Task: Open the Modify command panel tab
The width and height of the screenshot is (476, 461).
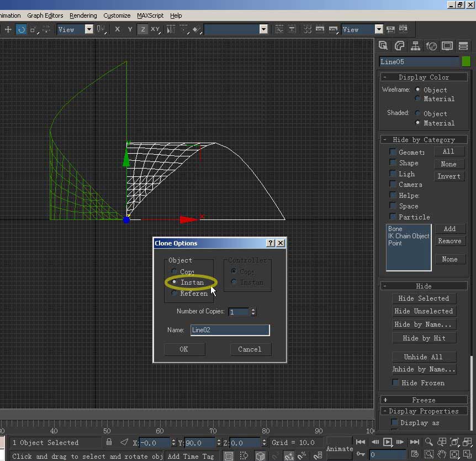Action: click(x=400, y=46)
